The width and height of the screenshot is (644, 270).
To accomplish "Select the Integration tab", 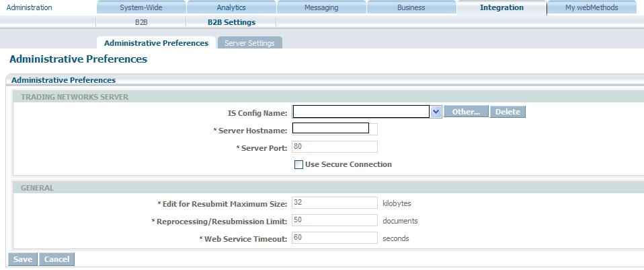I will point(501,7).
